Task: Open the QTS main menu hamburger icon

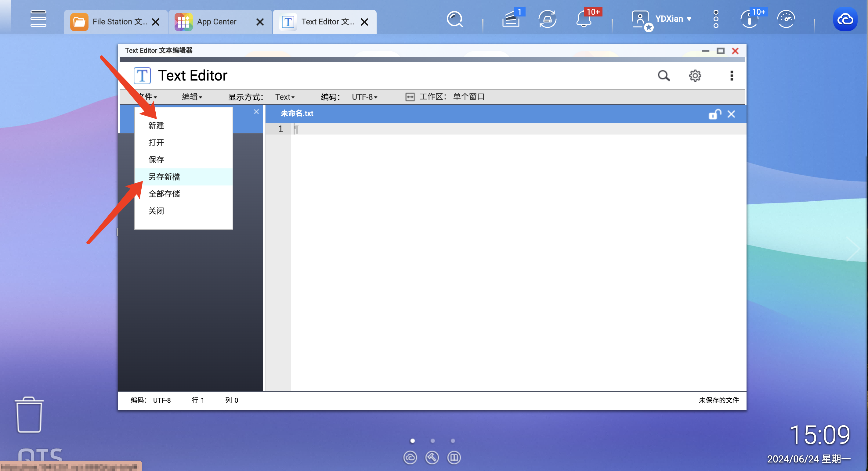Action: click(x=38, y=19)
